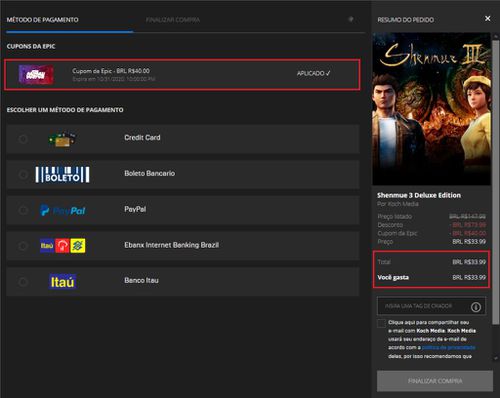Screen dimensions: 500x398
Task: Click the Resumo do Pedido heading
Action: coord(406,20)
